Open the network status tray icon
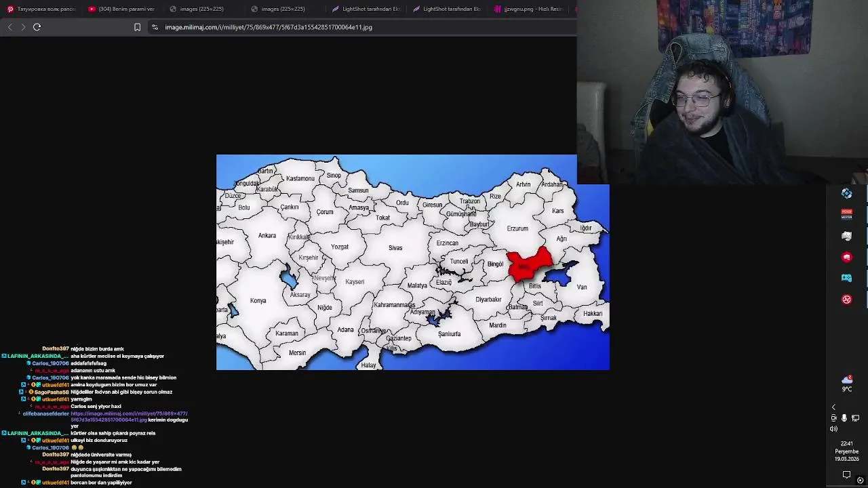The width and height of the screenshot is (868, 488). [855, 418]
